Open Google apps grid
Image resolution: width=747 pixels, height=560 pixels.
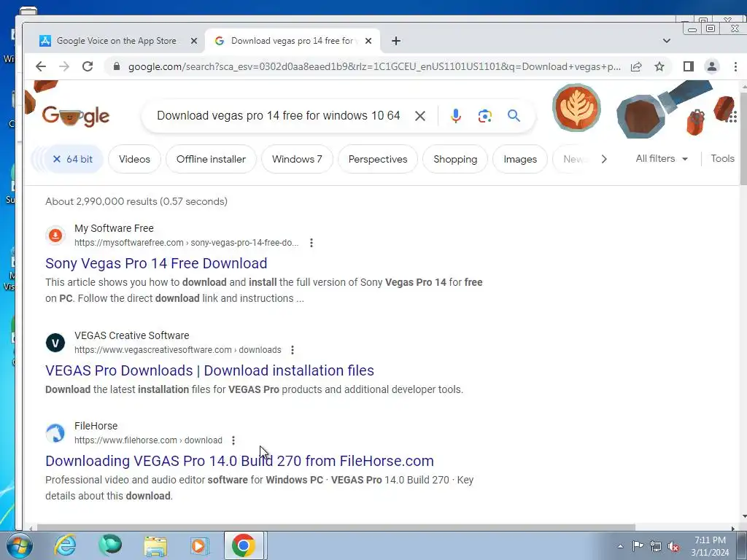(732, 117)
